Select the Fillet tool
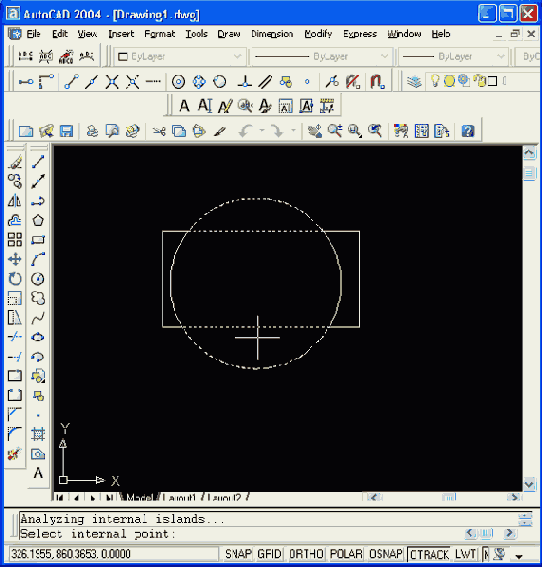 [x=15, y=434]
